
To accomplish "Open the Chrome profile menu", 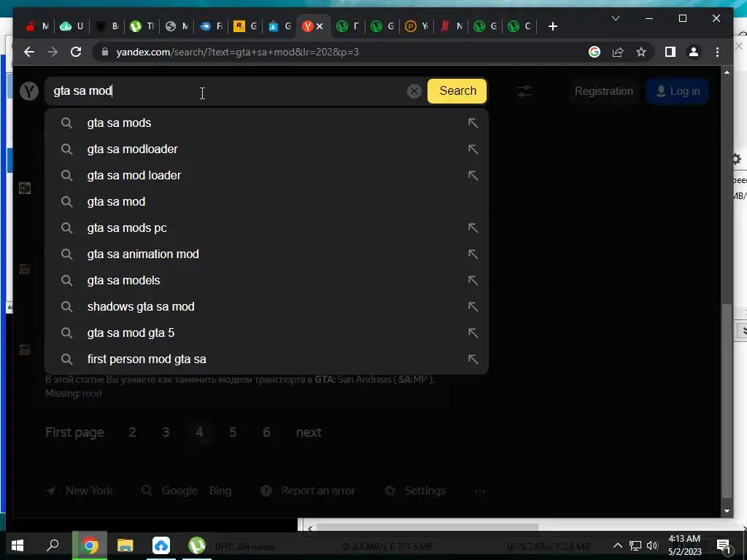I will [x=694, y=52].
